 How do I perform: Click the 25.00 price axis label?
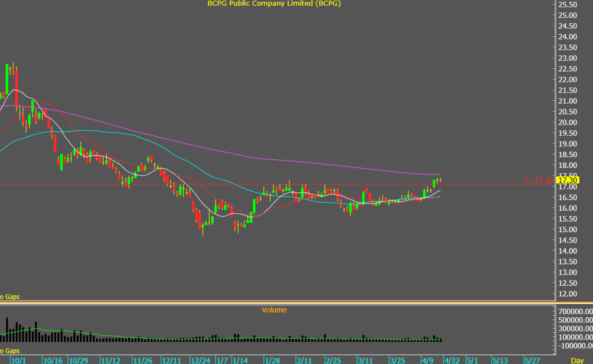(567, 15)
